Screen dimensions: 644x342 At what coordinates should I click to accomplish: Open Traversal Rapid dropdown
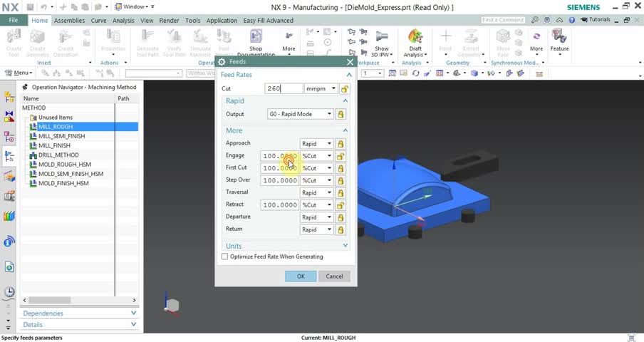click(316, 193)
